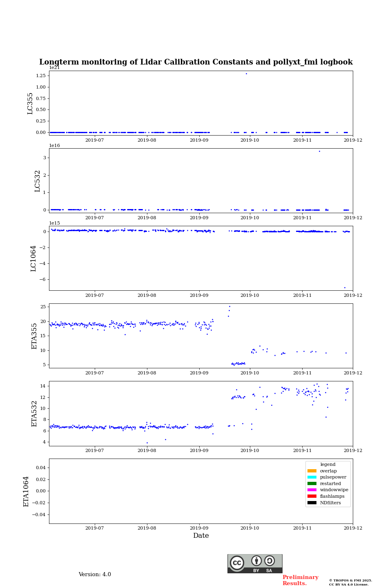This screenshot has width=392, height=588.
Task: Click the black NDfilters legend swatch
Action: click(x=312, y=503)
